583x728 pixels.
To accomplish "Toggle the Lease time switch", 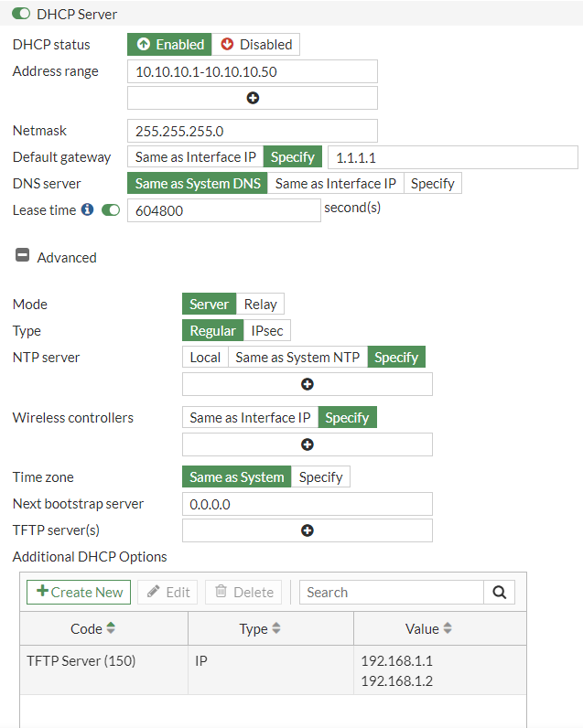I will point(111,210).
